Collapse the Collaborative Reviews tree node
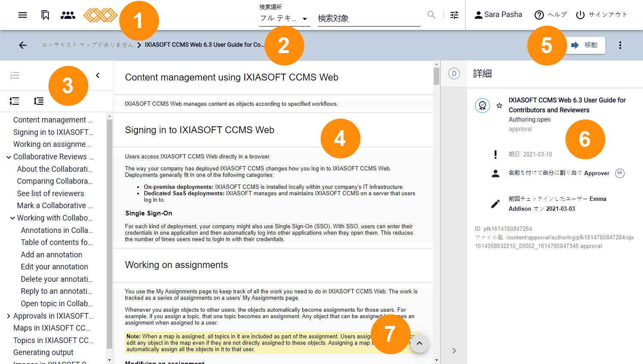 (9, 157)
